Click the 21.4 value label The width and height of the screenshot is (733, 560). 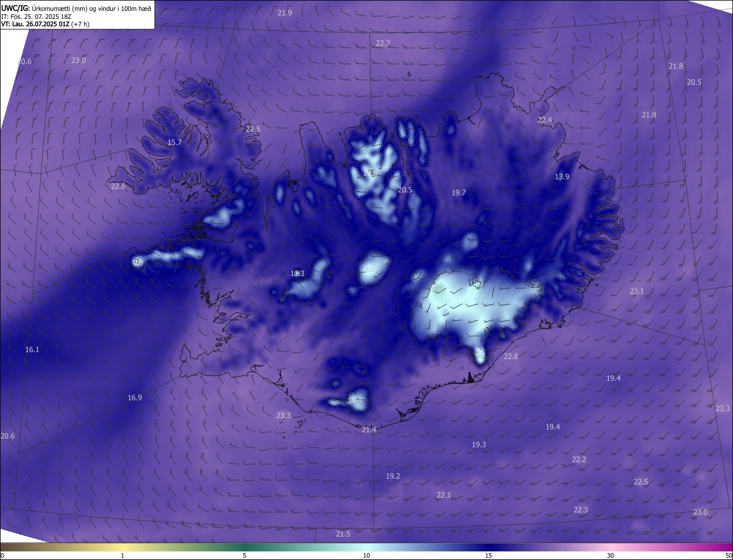(x=369, y=429)
